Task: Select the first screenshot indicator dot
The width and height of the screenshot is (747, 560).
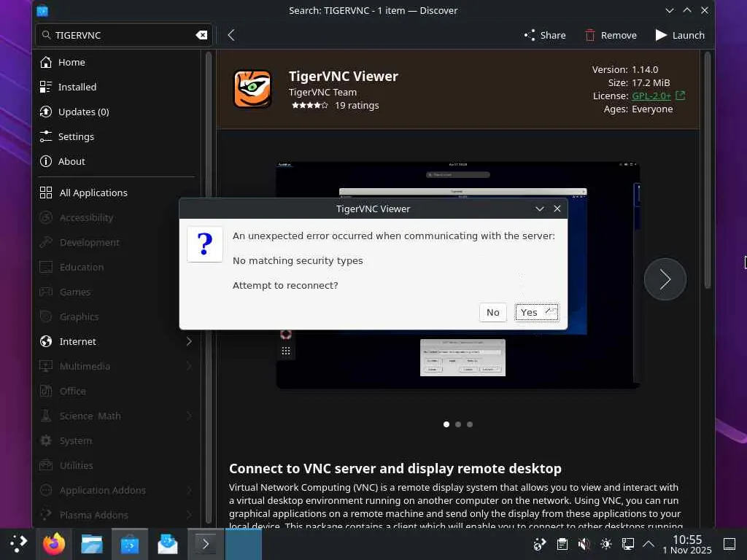Action: [446, 424]
